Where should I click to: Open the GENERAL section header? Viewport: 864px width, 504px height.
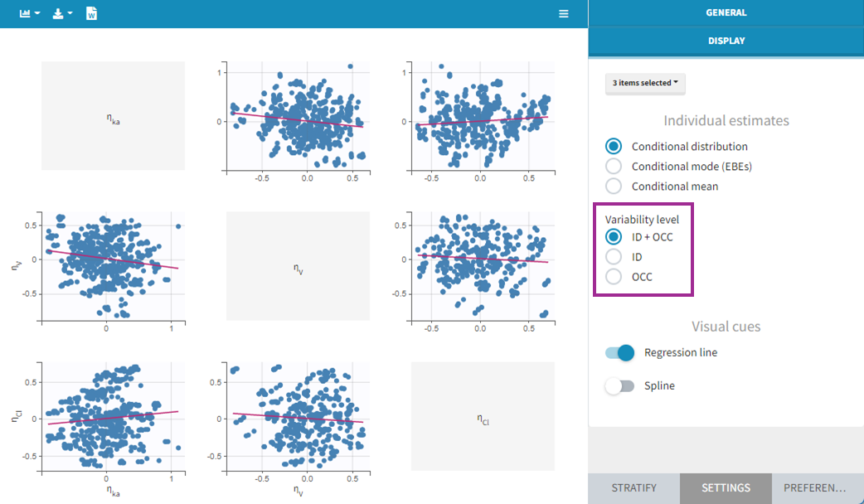tap(726, 13)
